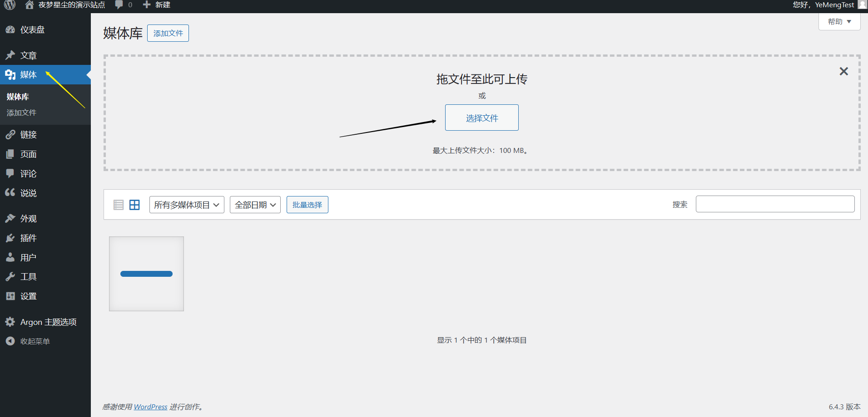The width and height of the screenshot is (868, 417).
Task: Focus the media search input field
Action: coord(775,204)
